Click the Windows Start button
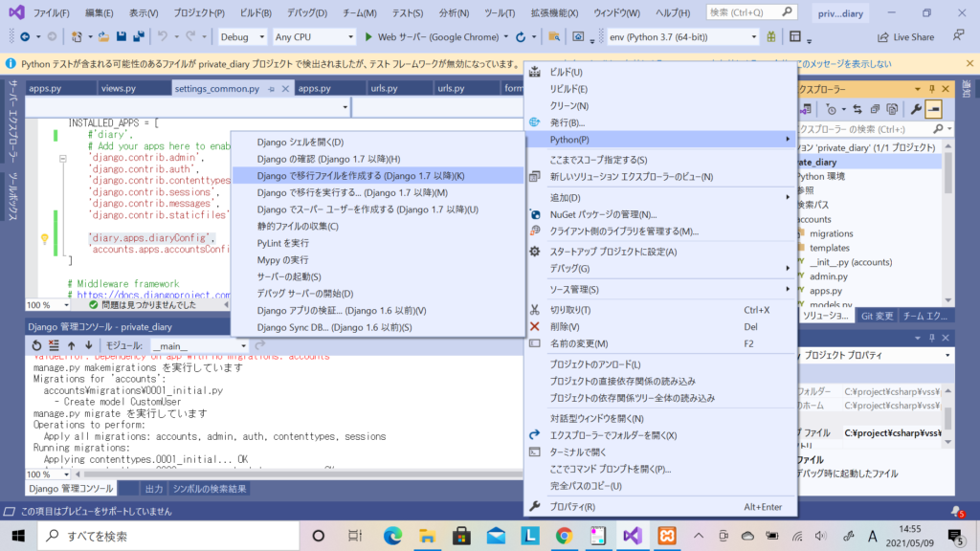980x551 pixels. (18, 536)
